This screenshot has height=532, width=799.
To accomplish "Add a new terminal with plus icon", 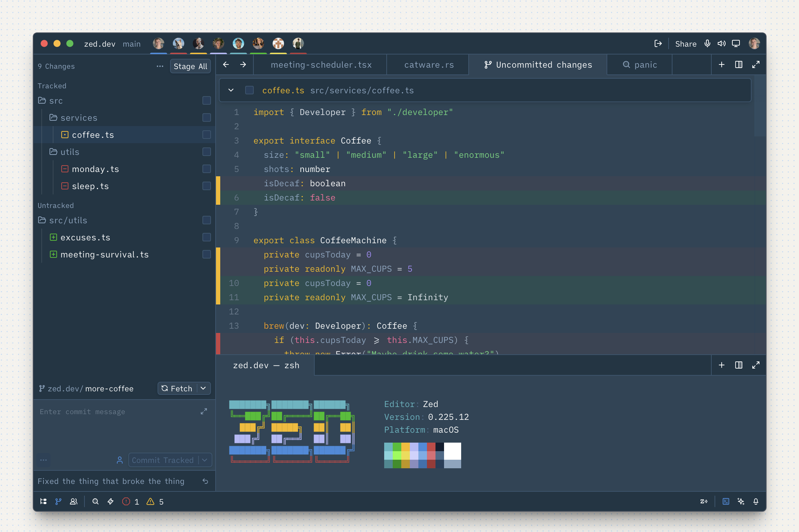I will (x=722, y=365).
